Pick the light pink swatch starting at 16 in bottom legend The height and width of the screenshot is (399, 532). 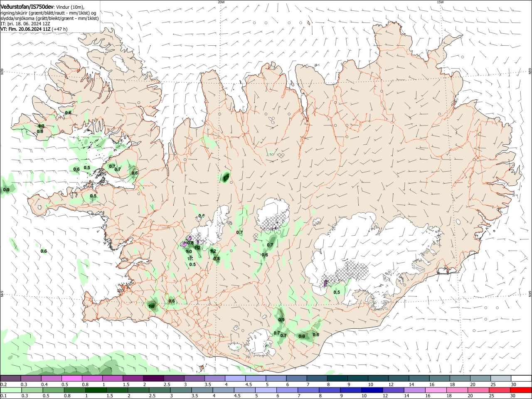pos(435,390)
